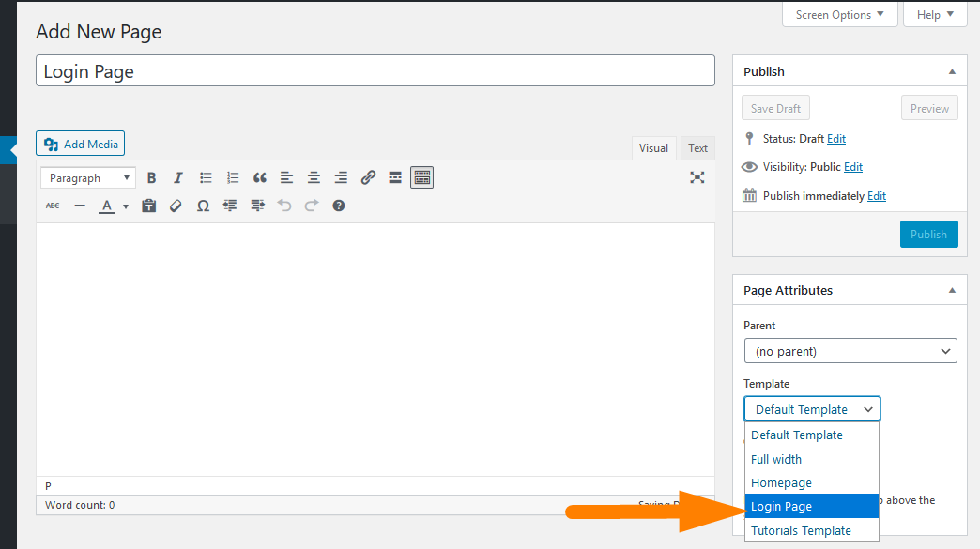Image resolution: width=980 pixels, height=549 pixels.
Task: Switch to the Visual editor tab
Action: [653, 148]
